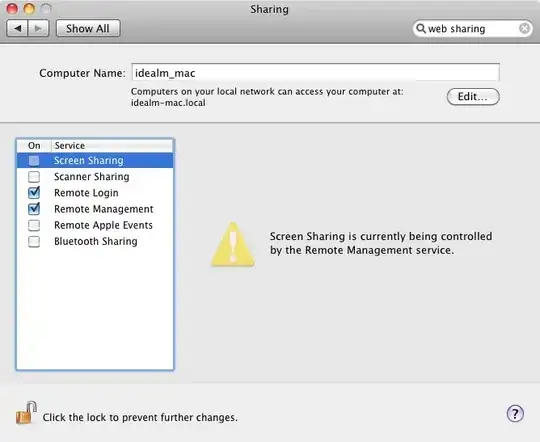Click the open padlock icon
The image size is (540, 442).
pos(27,413)
